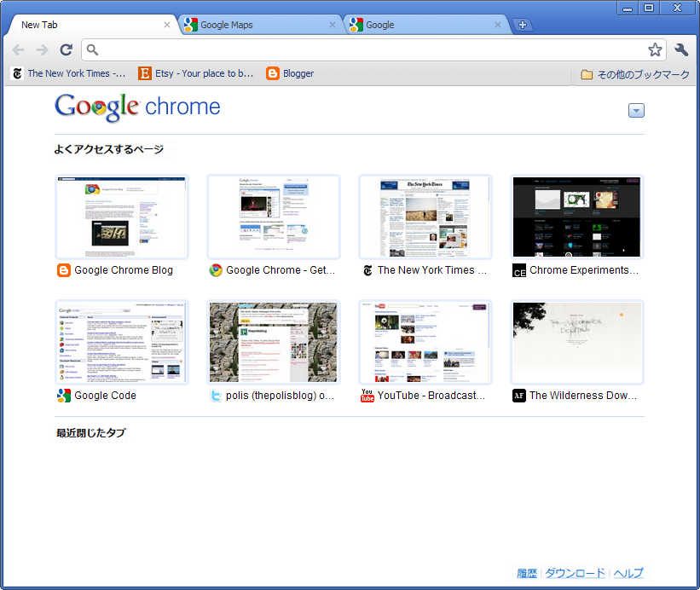Click the Etsy favicon on the bookmarks bar

145,73
